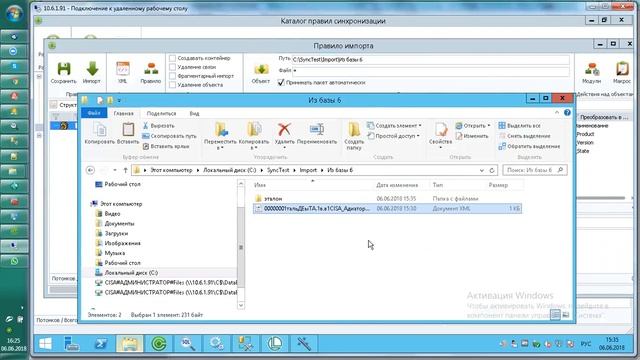Image resolution: width=640 pixels, height=360 pixels.
Task: Enable the Создавать контейнер checkbox
Action: (x=173, y=58)
